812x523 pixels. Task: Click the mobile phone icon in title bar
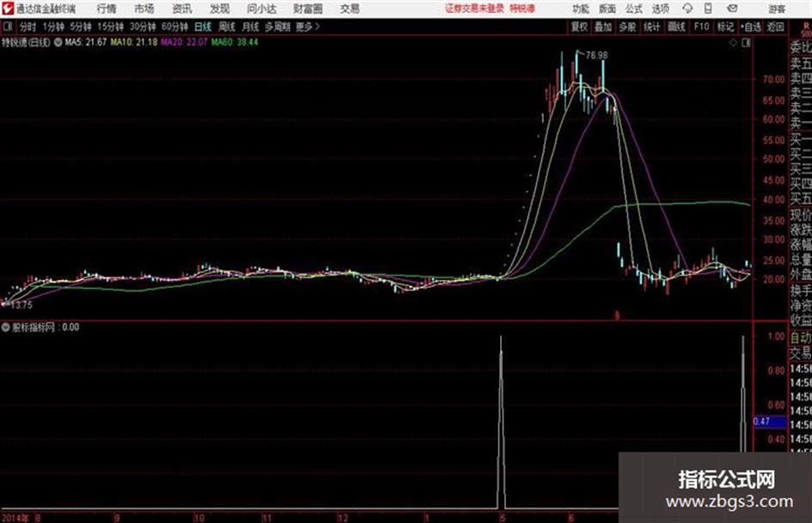[708, 9]
